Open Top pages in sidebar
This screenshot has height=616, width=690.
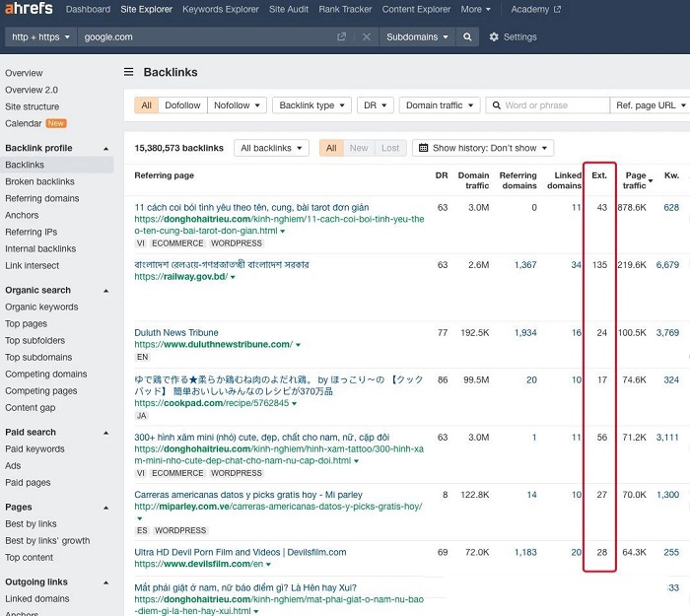point(26,323)
